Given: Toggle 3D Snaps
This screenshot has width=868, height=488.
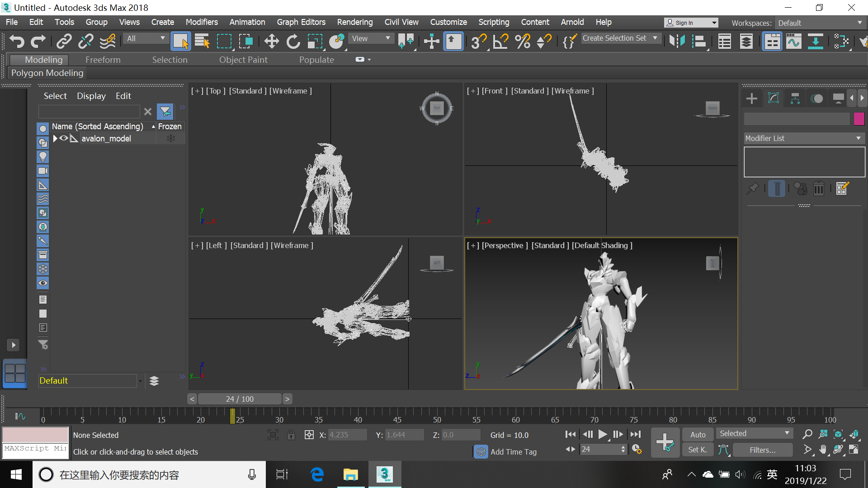Looking at the screenshot, I should (x=479, y=41).
